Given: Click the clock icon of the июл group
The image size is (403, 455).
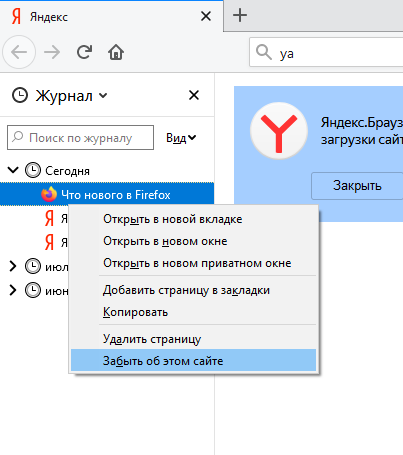Looking at the screenshot, I should click(33, 266).
